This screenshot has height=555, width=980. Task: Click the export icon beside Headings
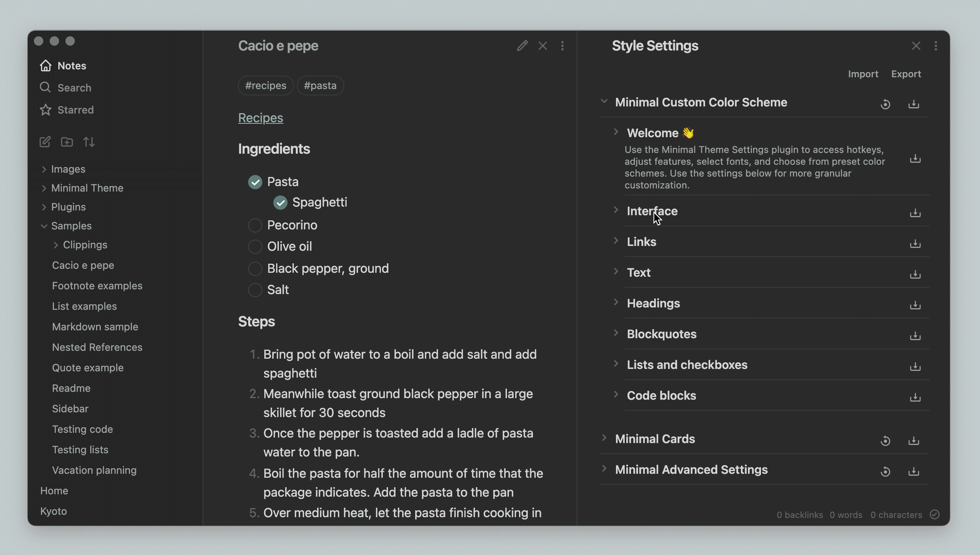click(x=915, y=305)
